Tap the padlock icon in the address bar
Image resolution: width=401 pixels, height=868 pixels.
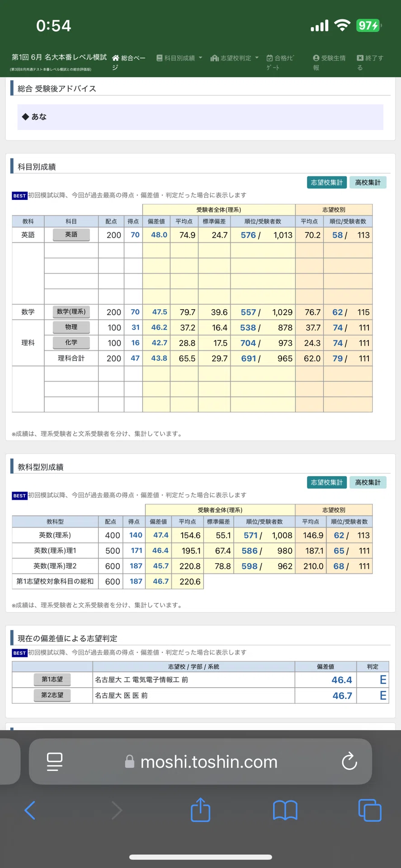(130, 762)
